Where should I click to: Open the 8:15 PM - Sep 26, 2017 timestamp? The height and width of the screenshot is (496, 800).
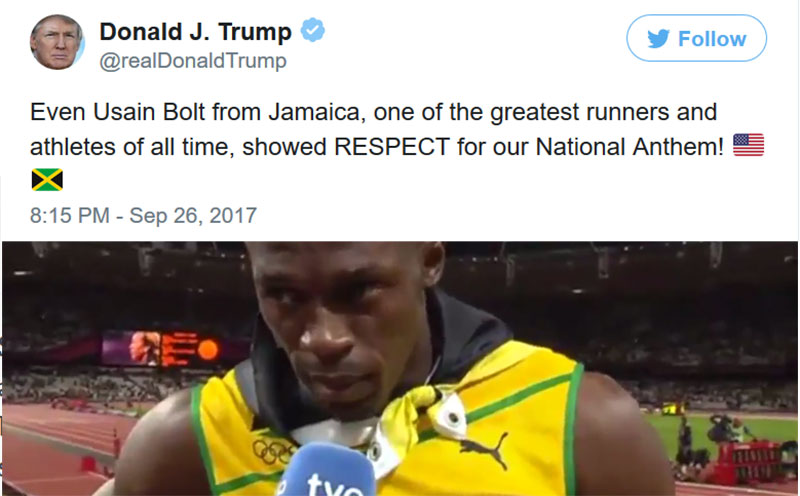(143, 215)
